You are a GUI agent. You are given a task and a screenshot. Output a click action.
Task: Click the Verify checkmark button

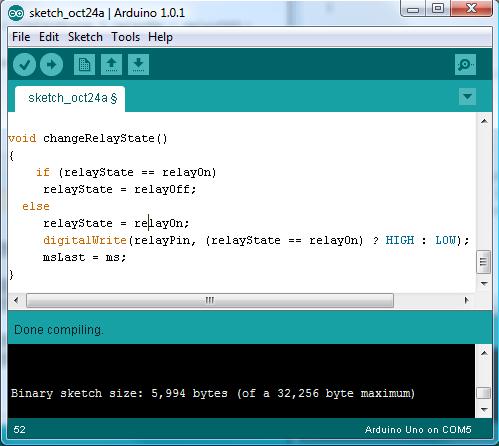click(25, 64)
